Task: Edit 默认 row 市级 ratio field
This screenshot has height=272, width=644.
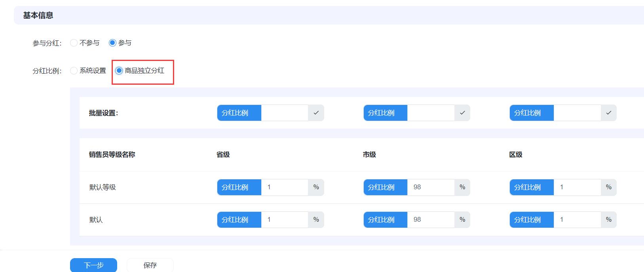Action: point(431,220)
